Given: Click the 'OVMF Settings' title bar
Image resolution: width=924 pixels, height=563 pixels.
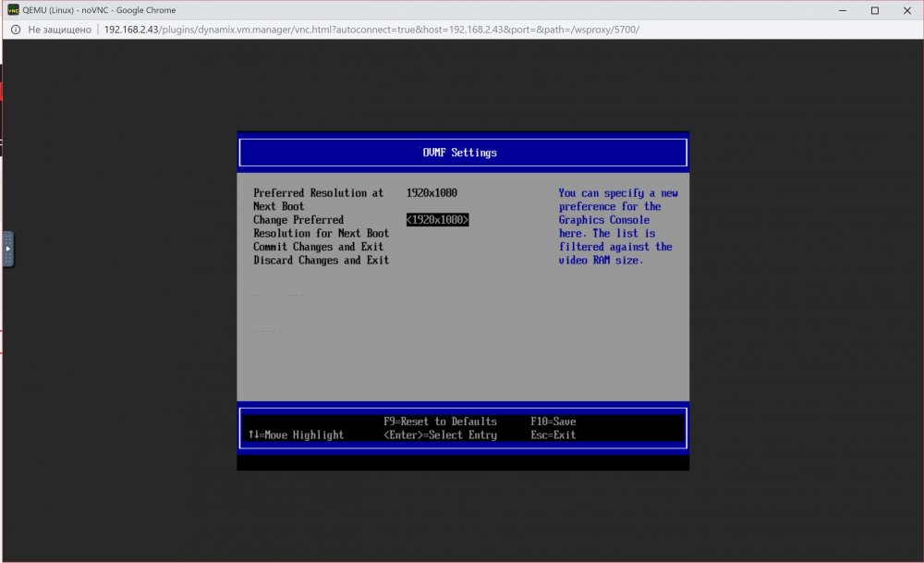Looking at the screenshot, I should coord(463,153).
